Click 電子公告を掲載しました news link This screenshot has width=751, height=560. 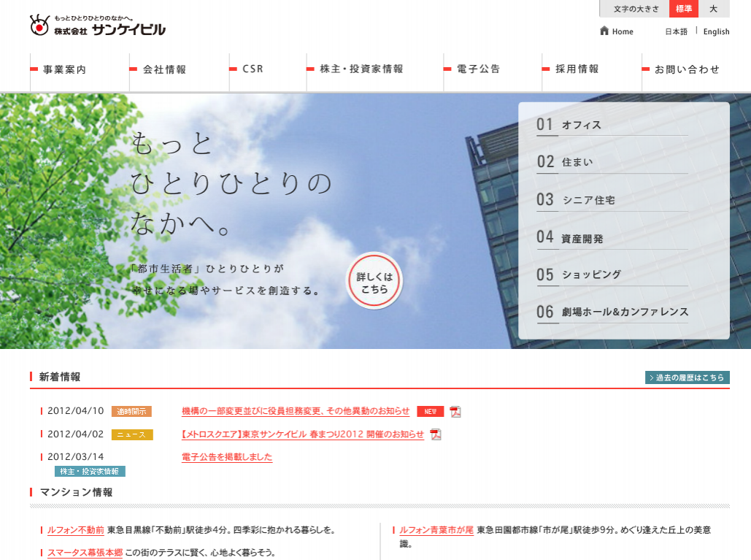(227, 457)
